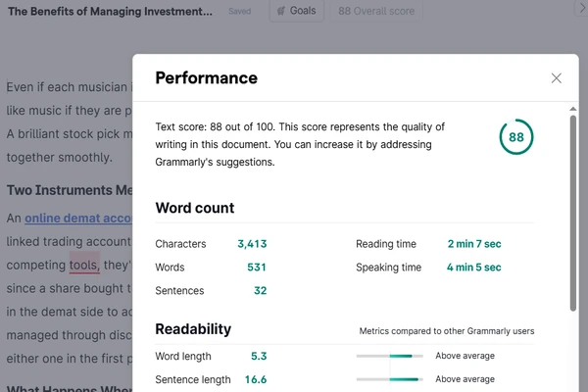
Task: Click the Sentences count value 32
Action: point(260,290)
